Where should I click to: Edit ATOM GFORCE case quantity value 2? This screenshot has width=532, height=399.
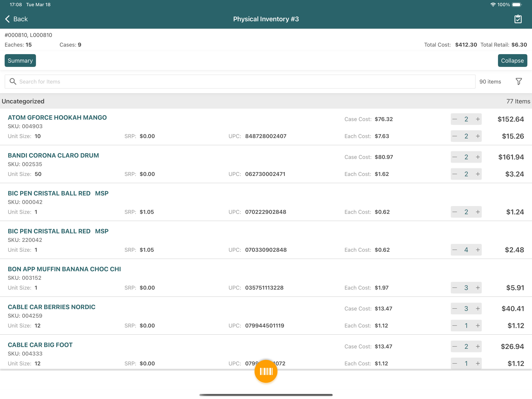click(x=466, y=119)
